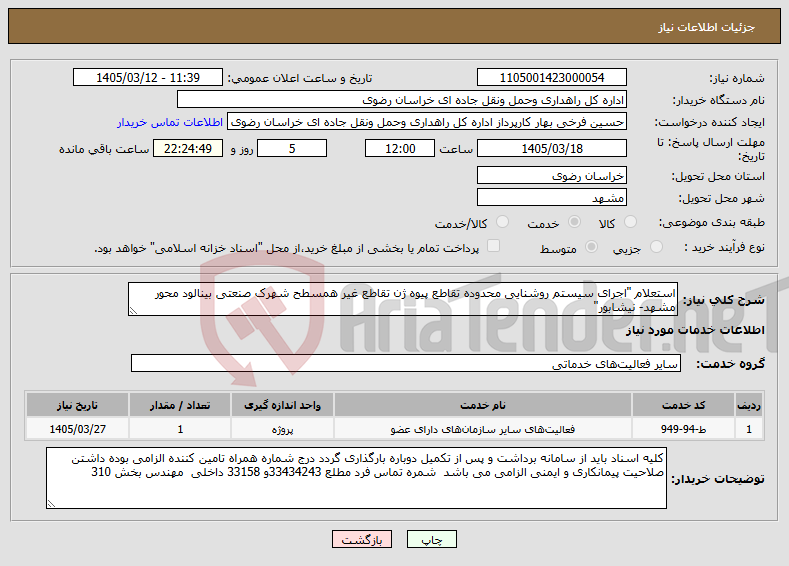This screenshot has height=566, width=789.
Task: Click the توضیحات خریدار textarea
Action: coord(356,478)
